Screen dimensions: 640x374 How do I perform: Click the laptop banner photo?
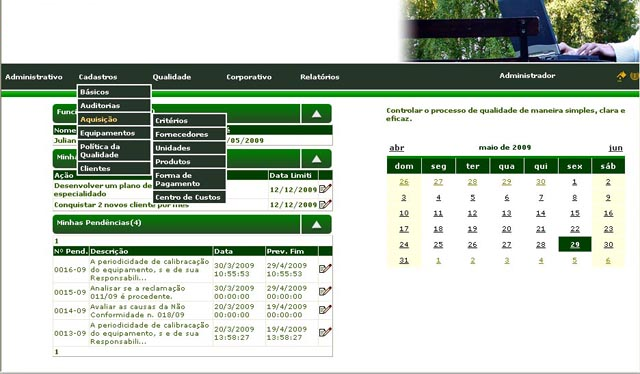pyautogui.click(x=518, y=31)
